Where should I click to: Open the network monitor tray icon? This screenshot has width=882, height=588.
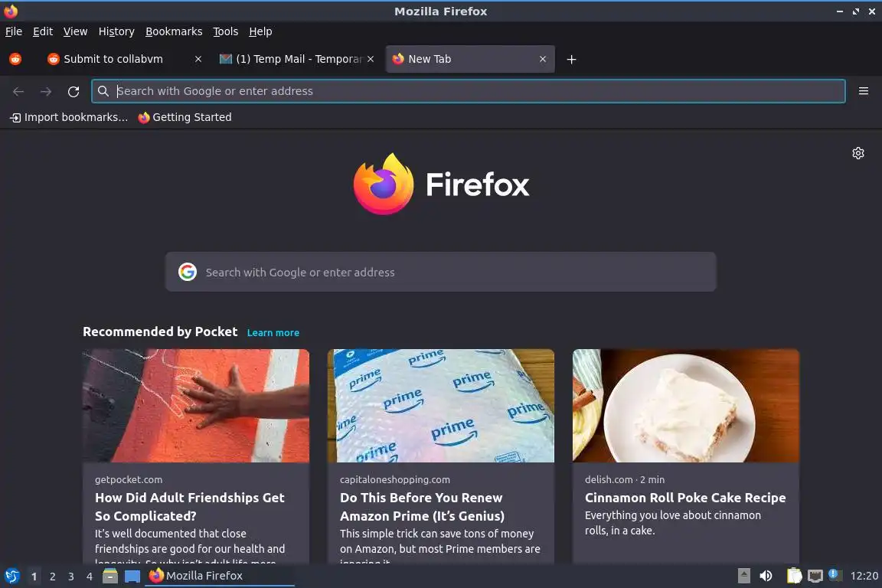pyautogui.click(x=815, y=576)
